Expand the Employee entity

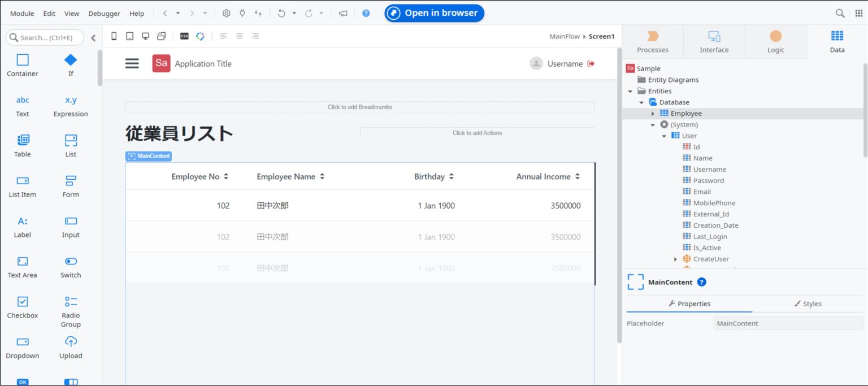coord(653,113)
